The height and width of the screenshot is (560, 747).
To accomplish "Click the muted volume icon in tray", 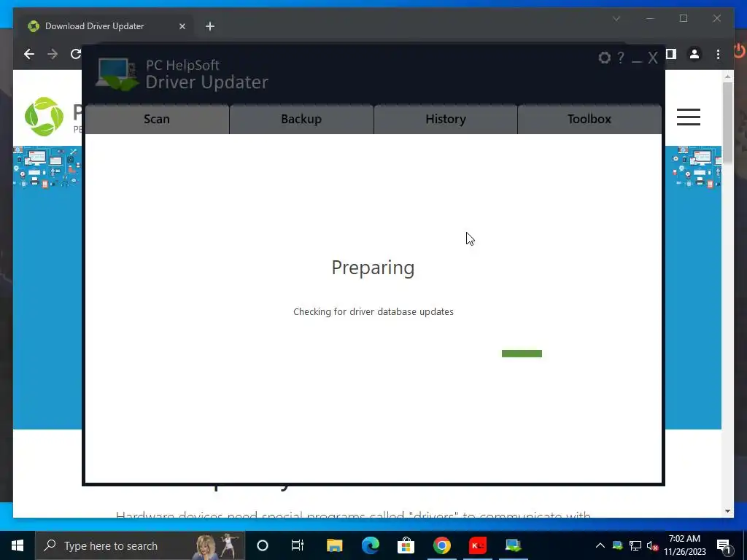I will coord(652,545).
